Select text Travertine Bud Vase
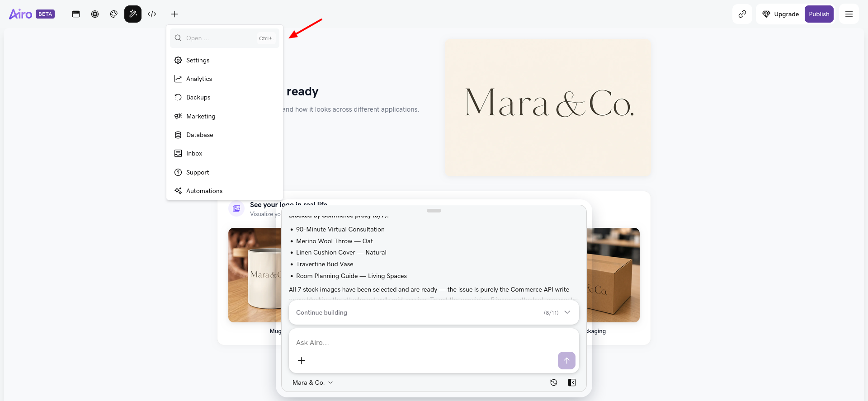Image resolution: width=868 pixels, height=401 pixels. (325, 264)
